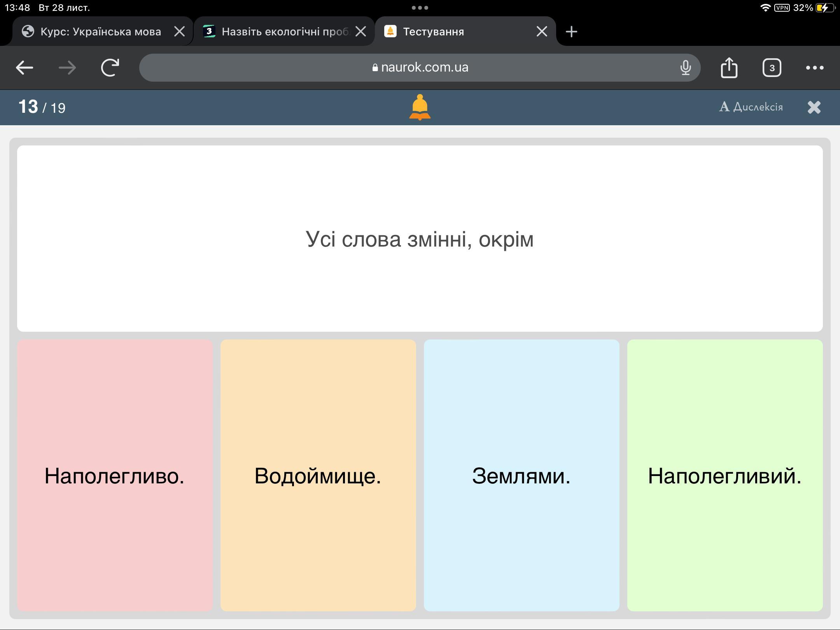Open a new browser tab
This screenshot has width=840, height=630.
[x=571, y=31]
